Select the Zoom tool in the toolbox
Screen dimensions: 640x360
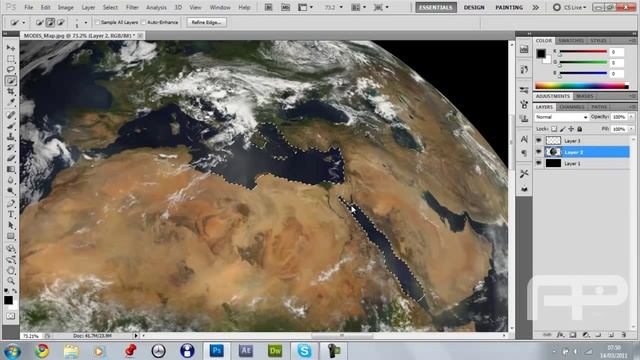tap(11, 281)
